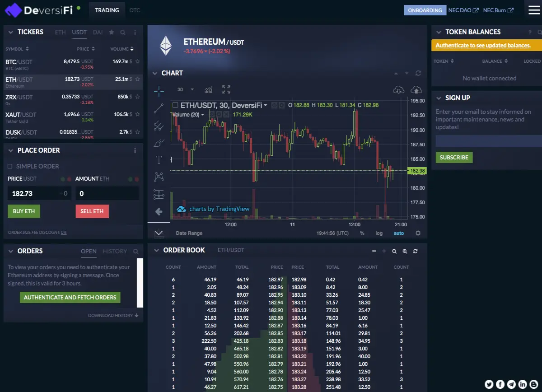Select the text annotation tool
This screenshot has width=542, height=392.
click(159, 160)
